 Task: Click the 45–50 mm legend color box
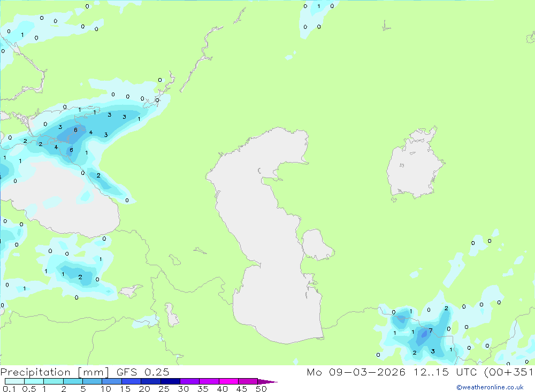point(248,381)
